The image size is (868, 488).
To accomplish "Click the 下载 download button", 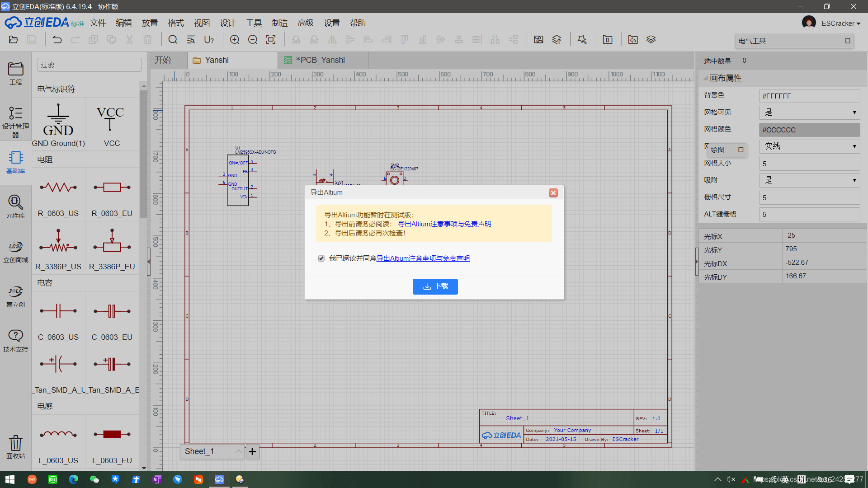I will pos(435,286).
